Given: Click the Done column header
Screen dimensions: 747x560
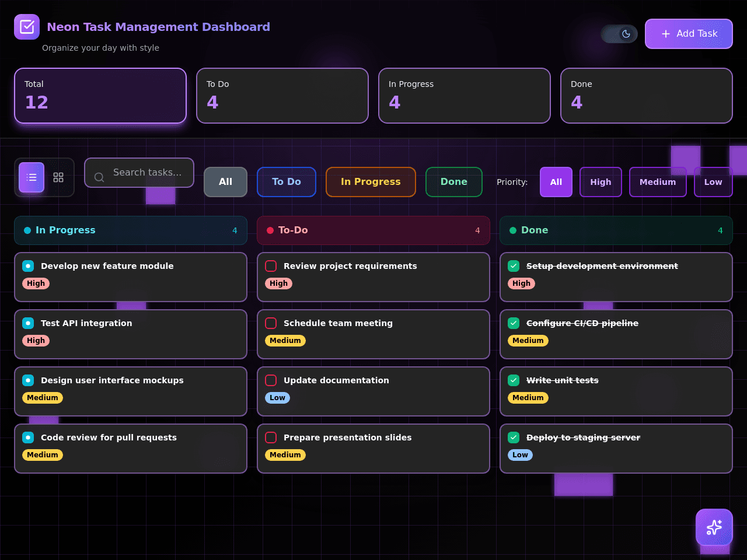Looking at the screenshot, I should 616,230.
